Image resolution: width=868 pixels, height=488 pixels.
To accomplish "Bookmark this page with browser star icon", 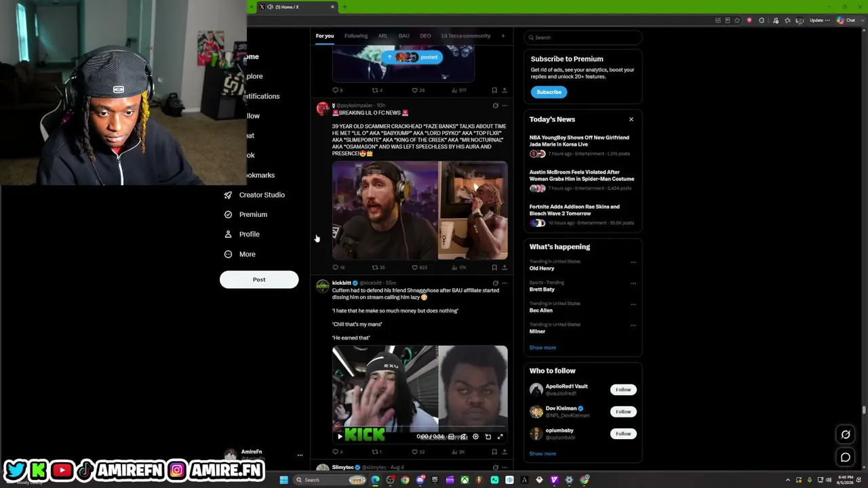I will click(x=738, y=20).
